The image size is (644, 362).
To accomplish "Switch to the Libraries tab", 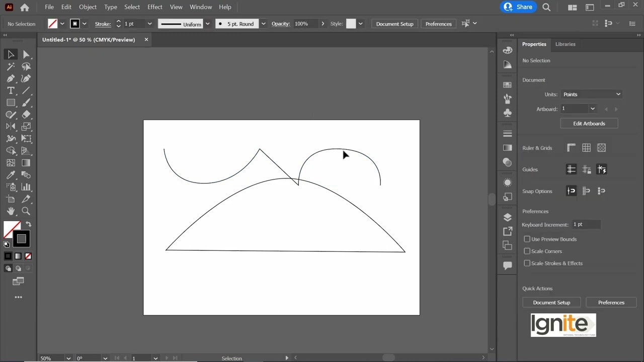I will [565, 44].
